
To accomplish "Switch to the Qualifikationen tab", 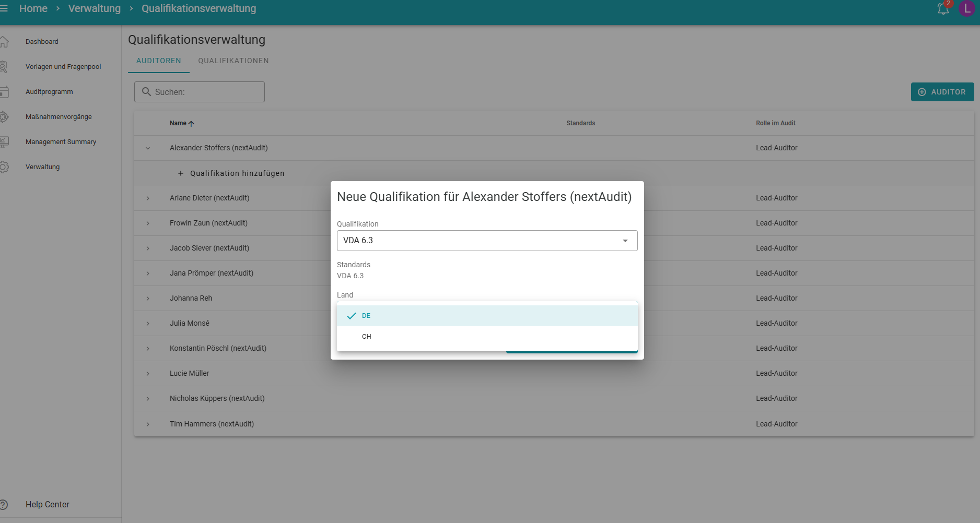I will [x=233, y=61].
